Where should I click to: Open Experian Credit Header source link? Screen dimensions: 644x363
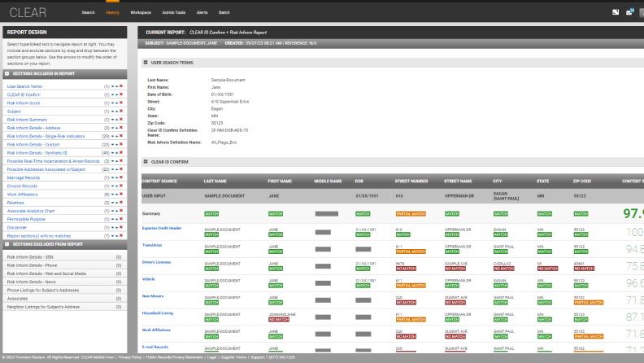pos(162,228)
